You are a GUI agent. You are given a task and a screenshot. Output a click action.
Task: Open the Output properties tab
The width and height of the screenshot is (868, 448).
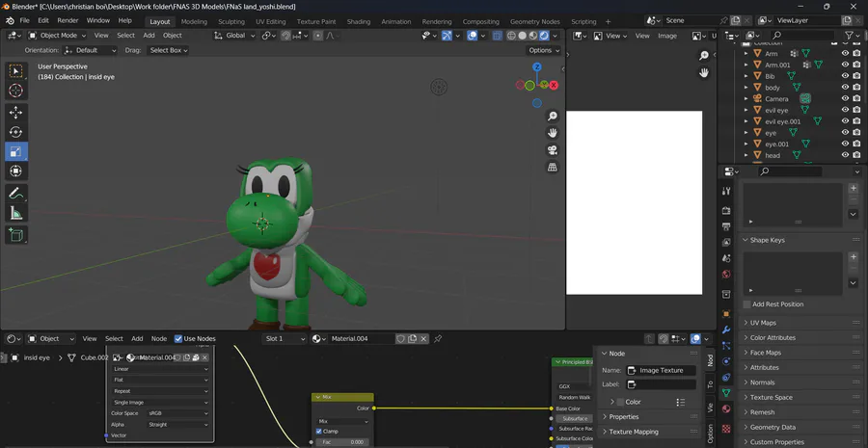[x=727, y=226]
